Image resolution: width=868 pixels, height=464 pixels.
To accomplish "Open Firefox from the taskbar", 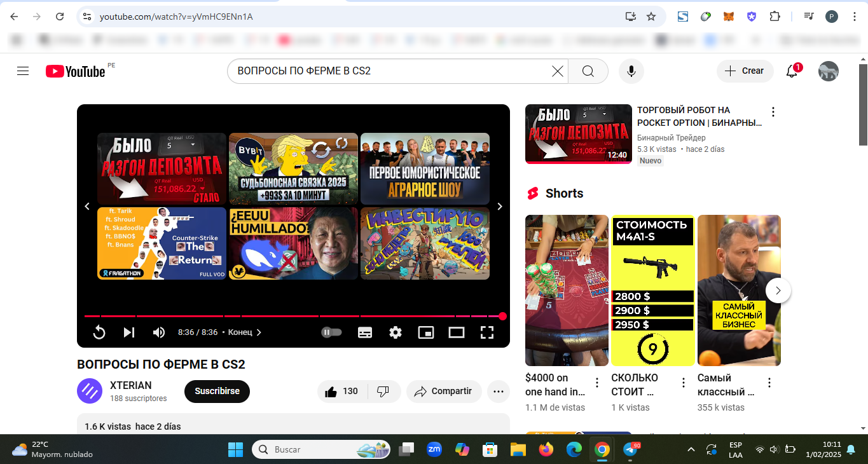I will [x=546, y=449].
